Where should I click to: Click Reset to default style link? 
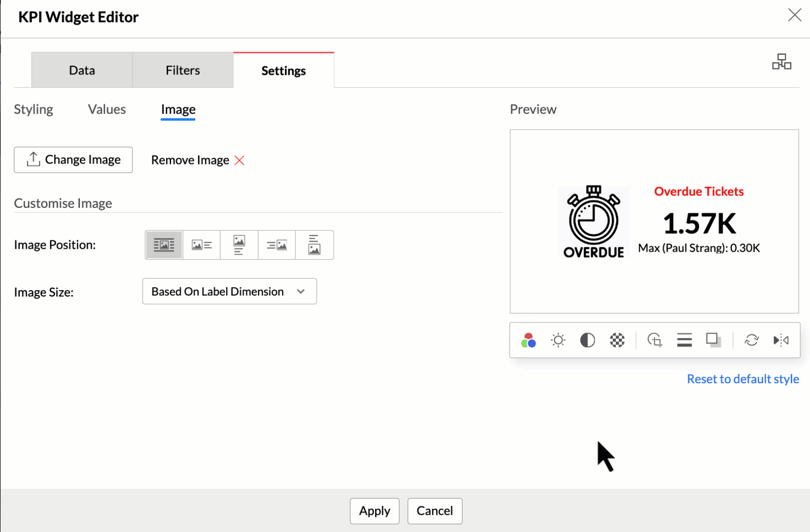[x=743, y=379]
